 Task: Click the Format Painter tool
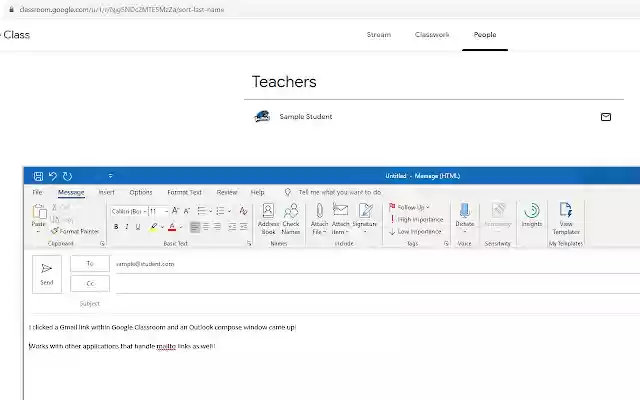[x=75, y=231]
